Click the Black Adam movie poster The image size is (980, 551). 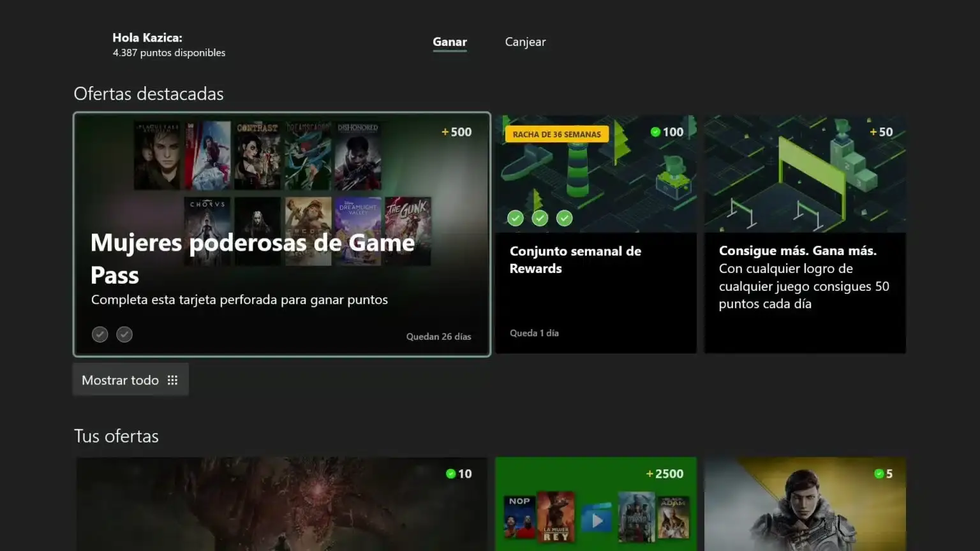673,517
